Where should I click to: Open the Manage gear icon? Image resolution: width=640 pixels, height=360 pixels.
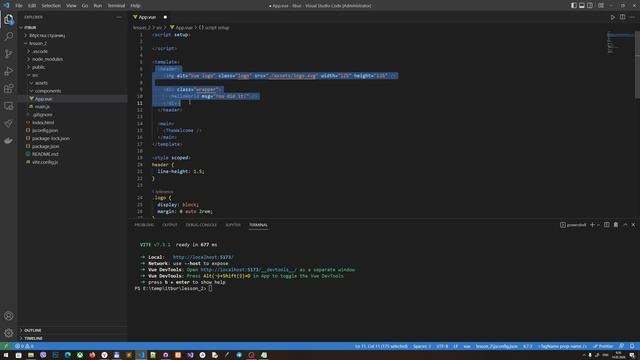(x=9, y=333)
